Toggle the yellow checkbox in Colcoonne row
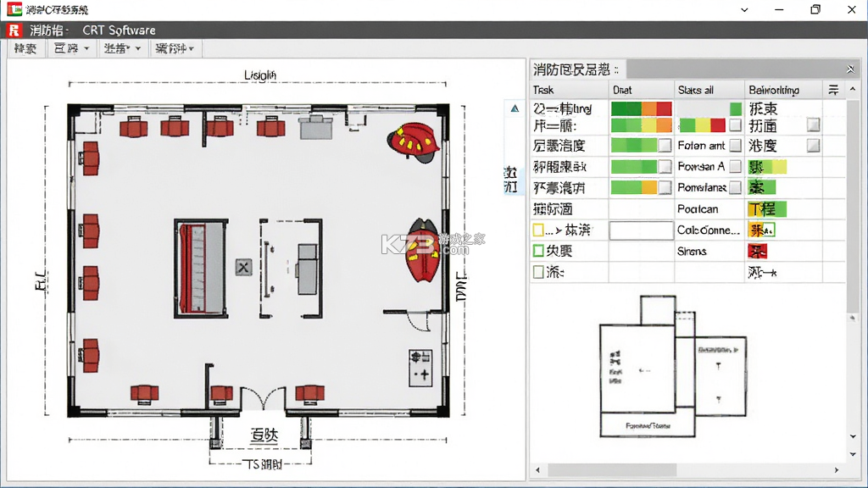Image resolution: width=868 pixels, height=488 pixels. pos(538,230)
